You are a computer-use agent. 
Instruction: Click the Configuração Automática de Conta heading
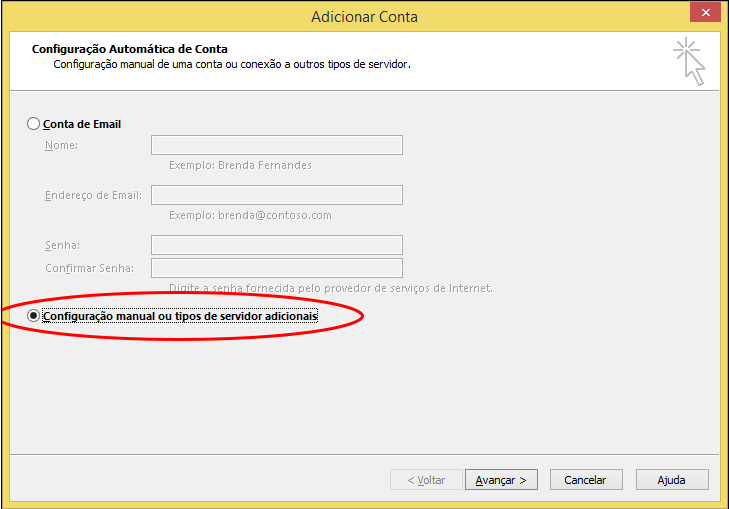click(130, 49)
